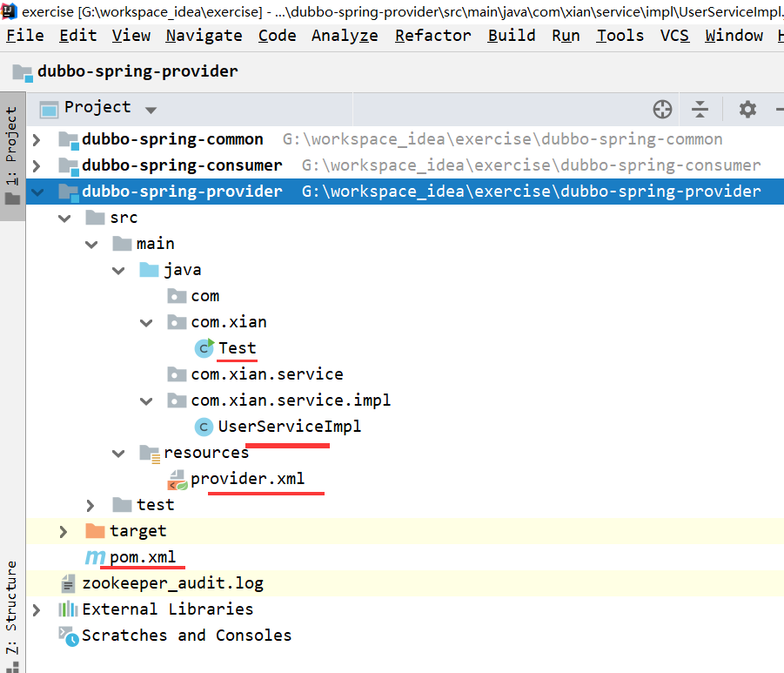Screen dimensions: 784x673
Task: Select the com.xian.service package
Action: (405, 374)
